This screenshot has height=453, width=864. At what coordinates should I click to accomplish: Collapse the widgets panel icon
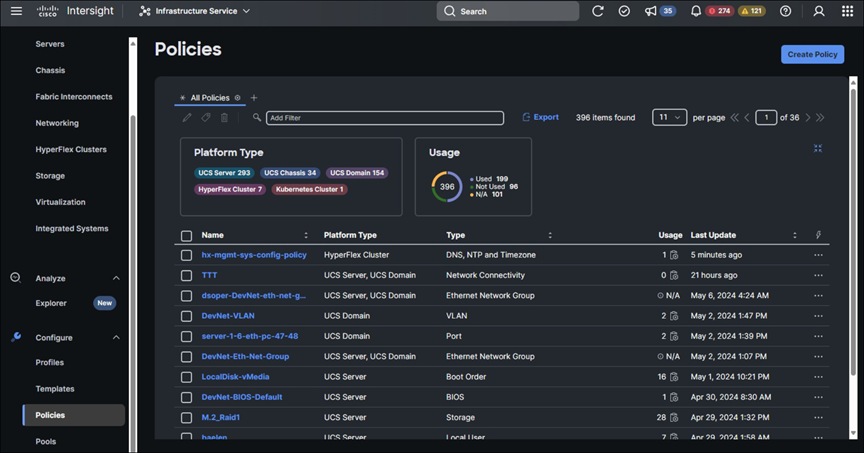(818, 148)
